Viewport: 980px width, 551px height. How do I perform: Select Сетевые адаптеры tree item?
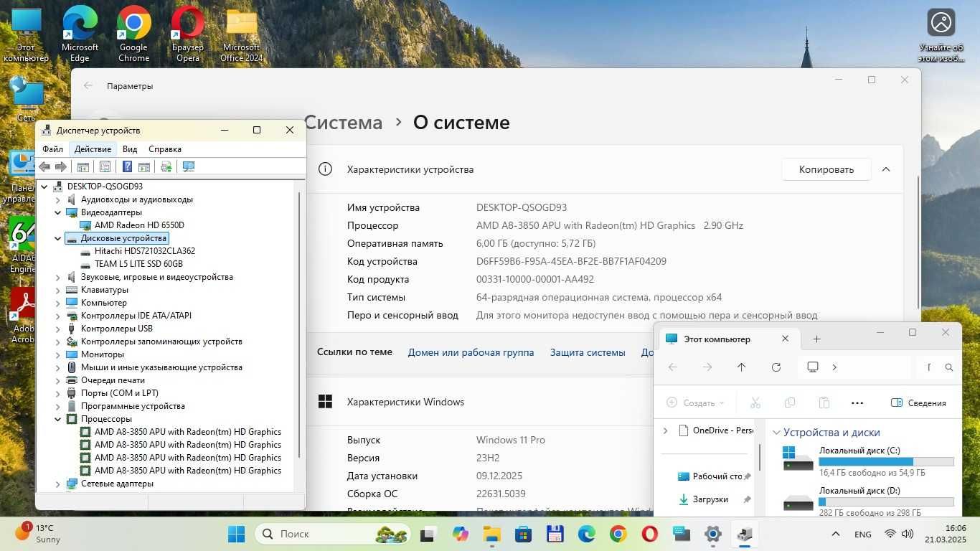pyautogui.click(x=117, y=484)
